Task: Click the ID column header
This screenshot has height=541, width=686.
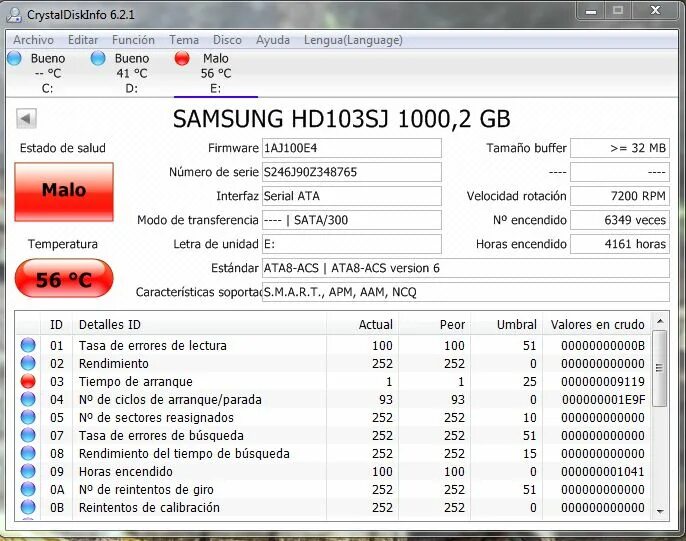Action: (56, 325)
